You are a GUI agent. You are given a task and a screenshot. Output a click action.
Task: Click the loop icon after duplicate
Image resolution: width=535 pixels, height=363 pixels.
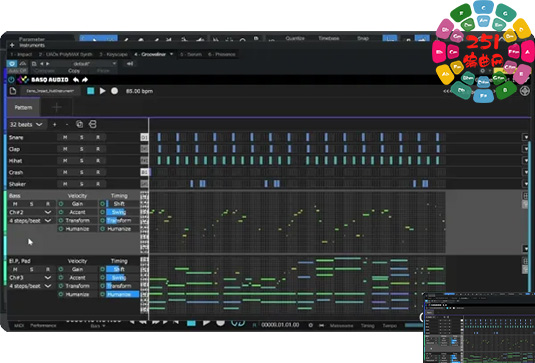pos(92,125)
